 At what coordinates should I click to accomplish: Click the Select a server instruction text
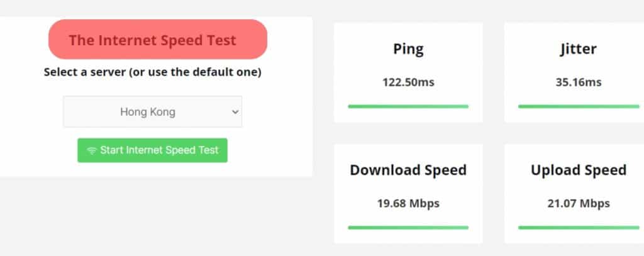[x=152, y=72]
